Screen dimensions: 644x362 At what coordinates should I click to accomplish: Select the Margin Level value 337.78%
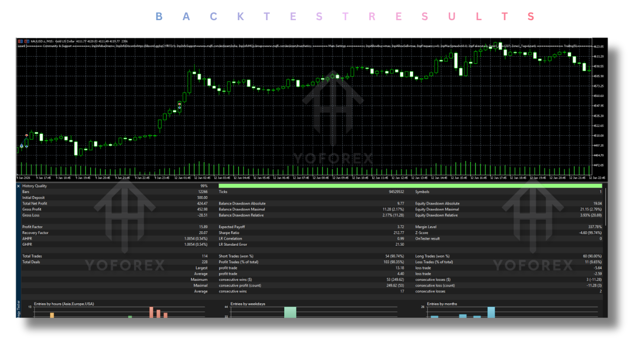coord(595,227)
